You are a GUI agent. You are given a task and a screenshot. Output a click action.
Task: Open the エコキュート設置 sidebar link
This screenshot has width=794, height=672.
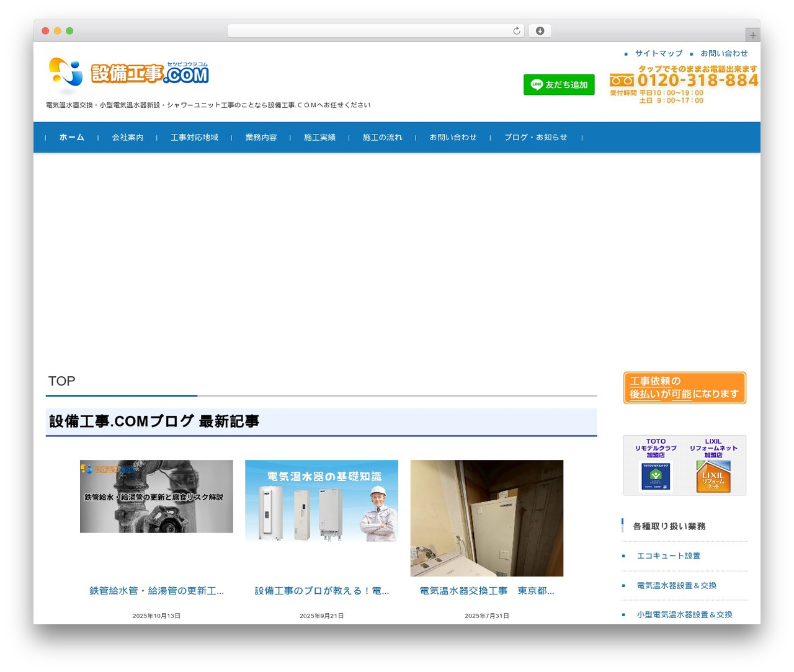pyautogui.click(x=669, y=556)
